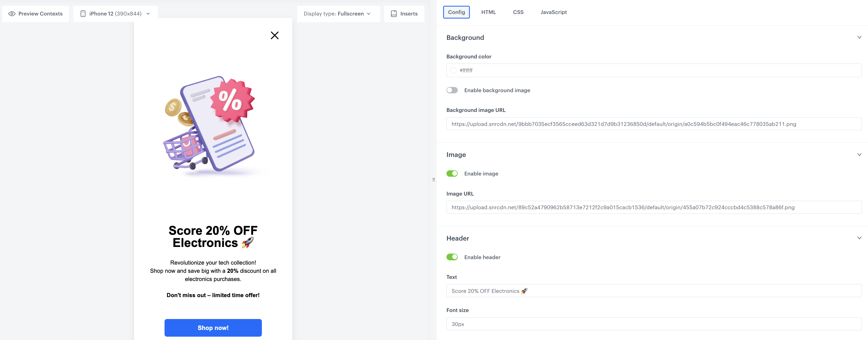
Task: Click the percent badge in the preview image
Action: (232, 100)
